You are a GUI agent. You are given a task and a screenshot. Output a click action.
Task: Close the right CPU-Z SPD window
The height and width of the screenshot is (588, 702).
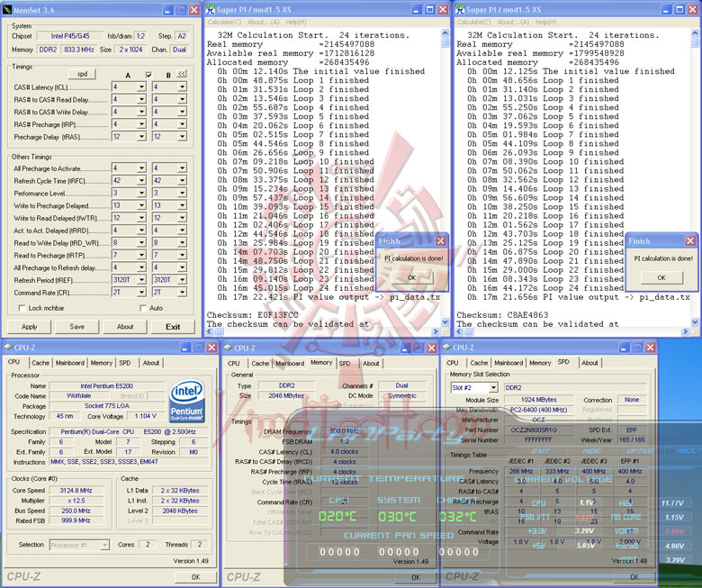pos(650,347)
